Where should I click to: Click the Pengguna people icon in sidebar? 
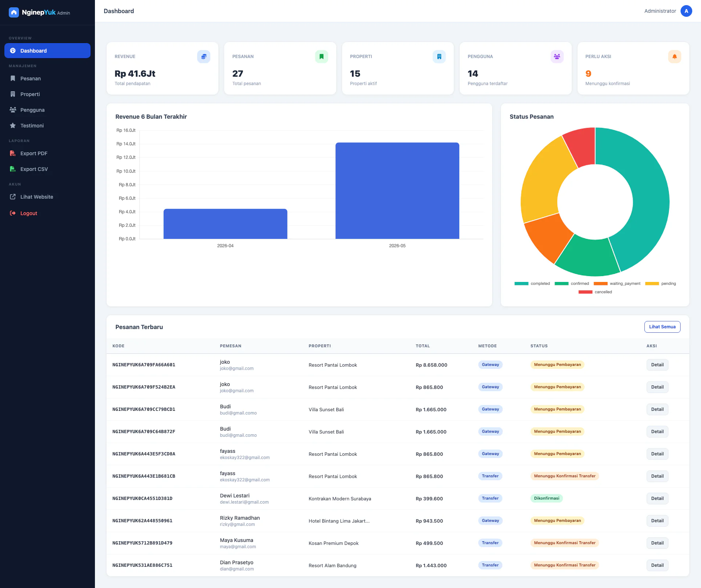[x=13, y=110]
